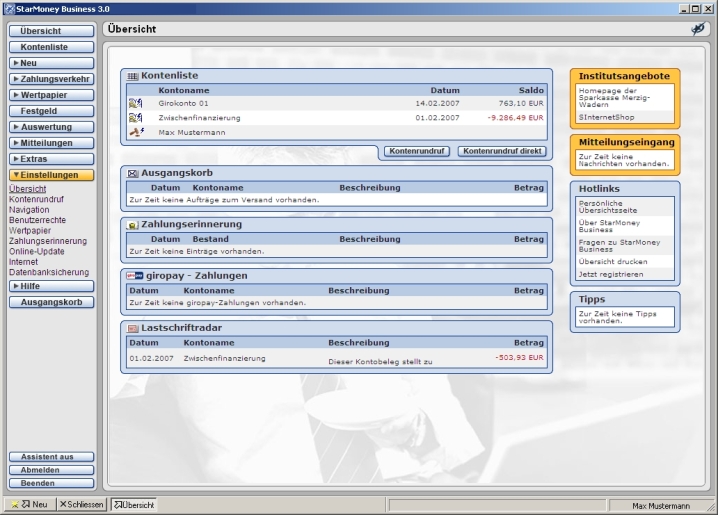Click the Zahlungserinnerung panel icon
Screen dimensions: 718x515
coord(132,225)
